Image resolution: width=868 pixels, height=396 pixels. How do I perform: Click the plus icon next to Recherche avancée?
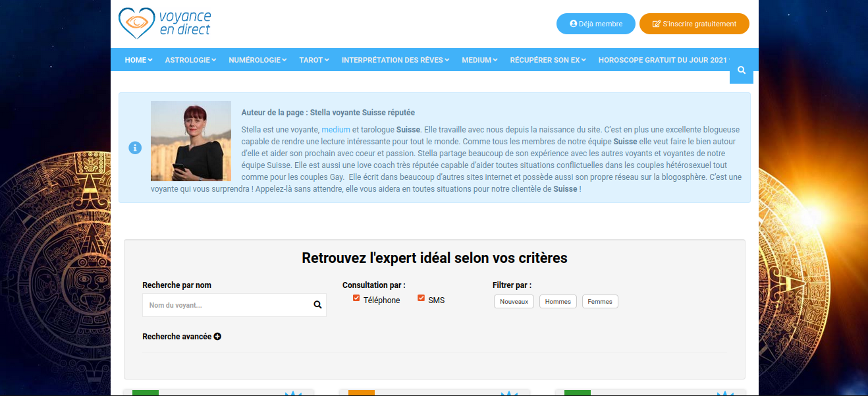point(218,336)
